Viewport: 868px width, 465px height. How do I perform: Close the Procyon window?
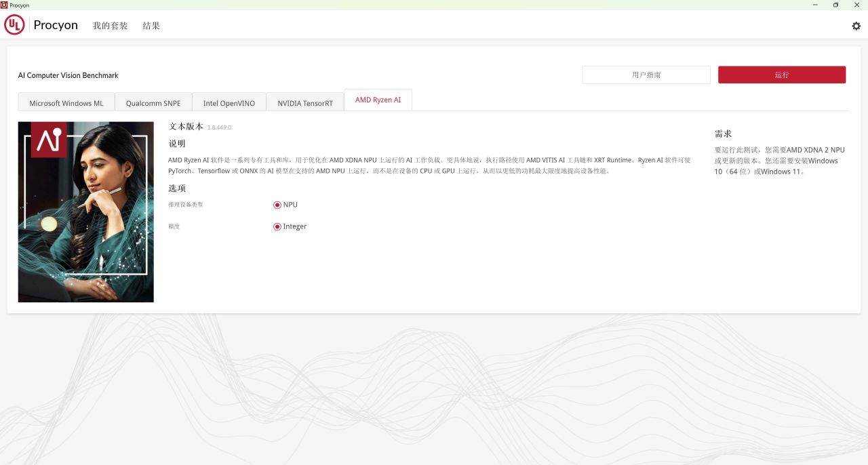point(857,5)
